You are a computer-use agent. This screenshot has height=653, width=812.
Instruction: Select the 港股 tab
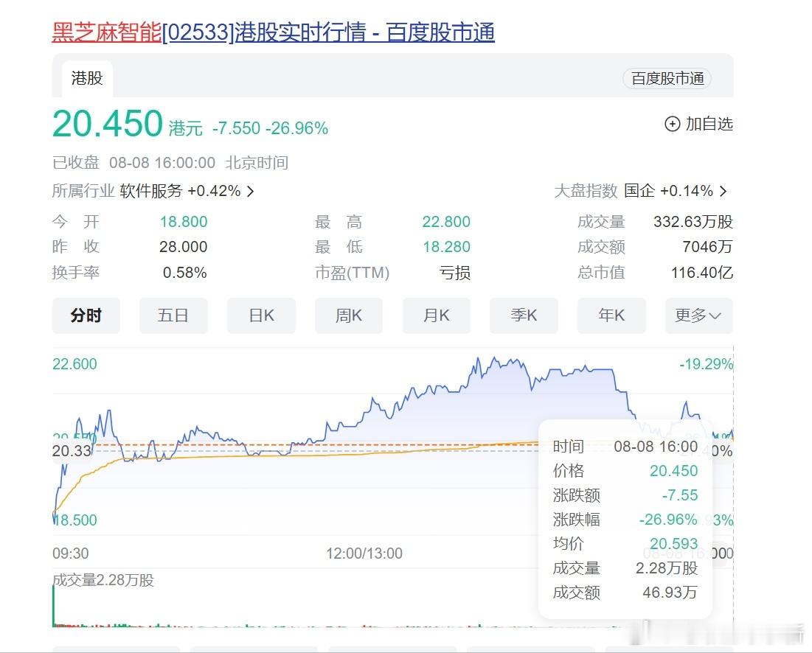[x=87, y=79]
